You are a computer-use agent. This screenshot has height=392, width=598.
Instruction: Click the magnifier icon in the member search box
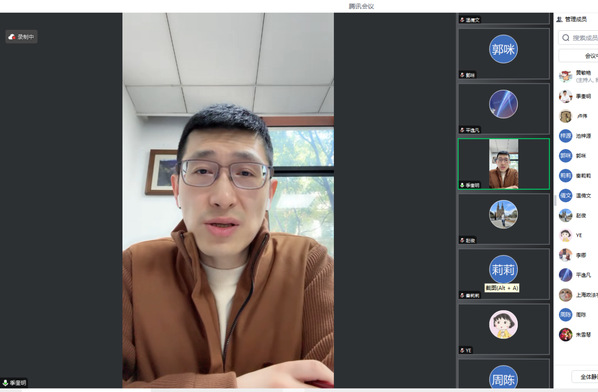pos(566,38)
